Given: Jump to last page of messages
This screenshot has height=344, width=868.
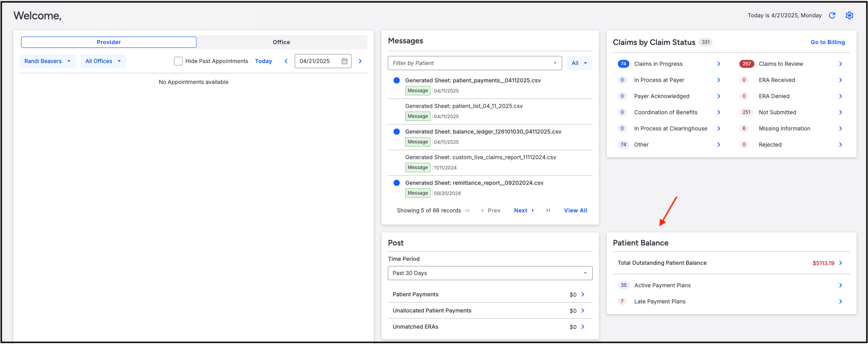Looking at the screenshot, I should [548, 210].
